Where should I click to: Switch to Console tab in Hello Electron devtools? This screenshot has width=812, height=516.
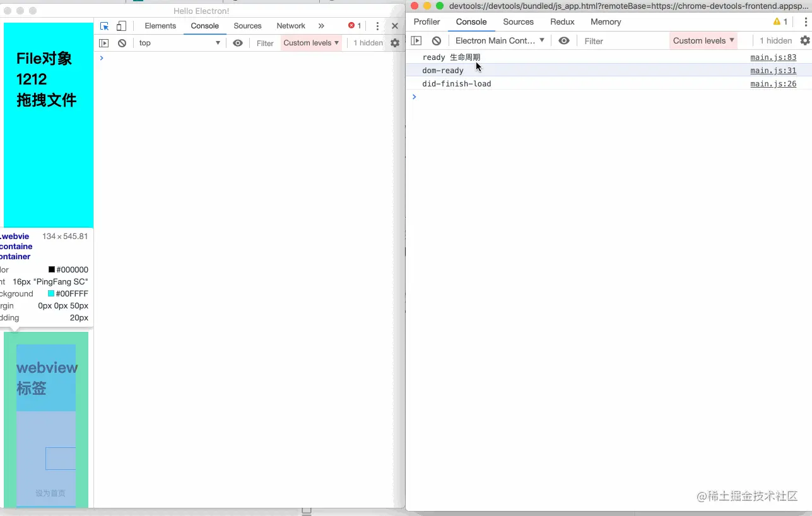tap(205, 26)
